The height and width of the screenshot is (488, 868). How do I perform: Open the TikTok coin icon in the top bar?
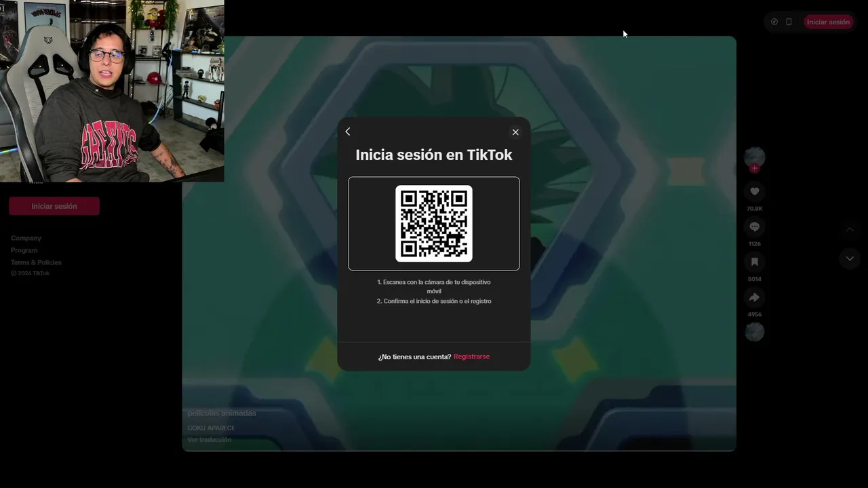(x=774, y=22)
